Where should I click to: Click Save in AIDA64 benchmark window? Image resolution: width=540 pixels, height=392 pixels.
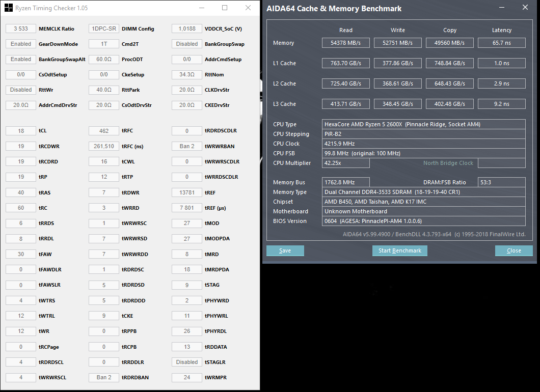pos(285,250)
